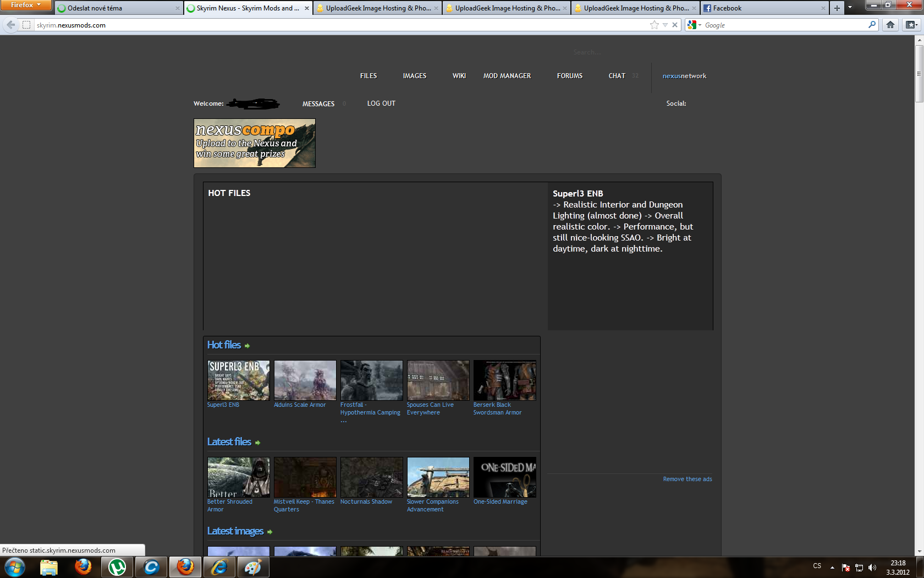
Task: Click the Firefox back arrow button
Action: point(10,25)
